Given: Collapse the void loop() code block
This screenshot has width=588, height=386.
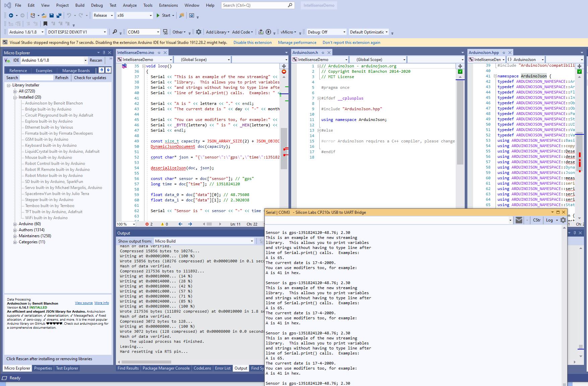Looking at the screenshot, I should [x=144, y=66].
